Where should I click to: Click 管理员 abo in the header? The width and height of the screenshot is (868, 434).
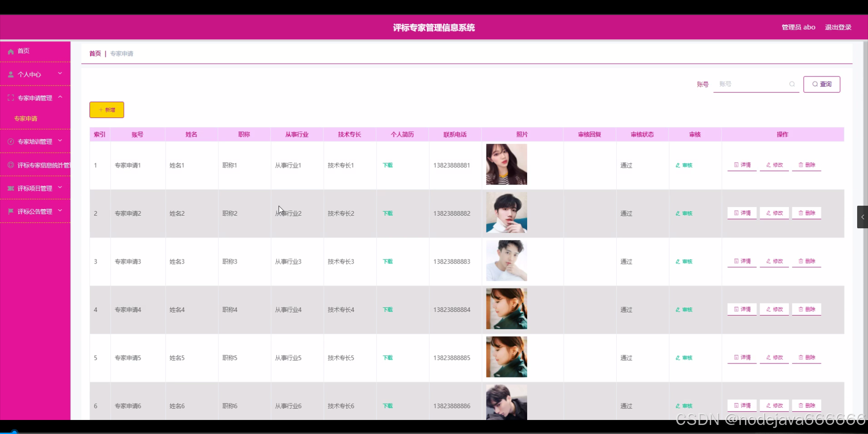tap(798, 27)
